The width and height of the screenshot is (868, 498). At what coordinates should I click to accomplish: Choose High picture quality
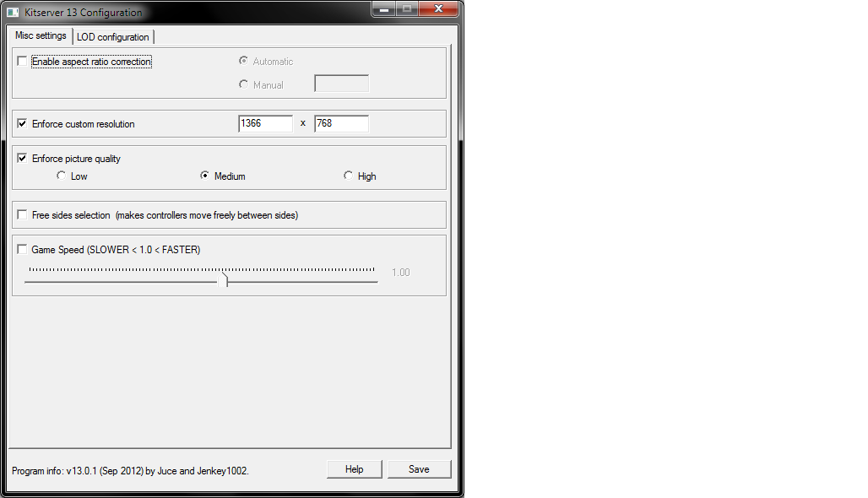[x=348, y=176]
